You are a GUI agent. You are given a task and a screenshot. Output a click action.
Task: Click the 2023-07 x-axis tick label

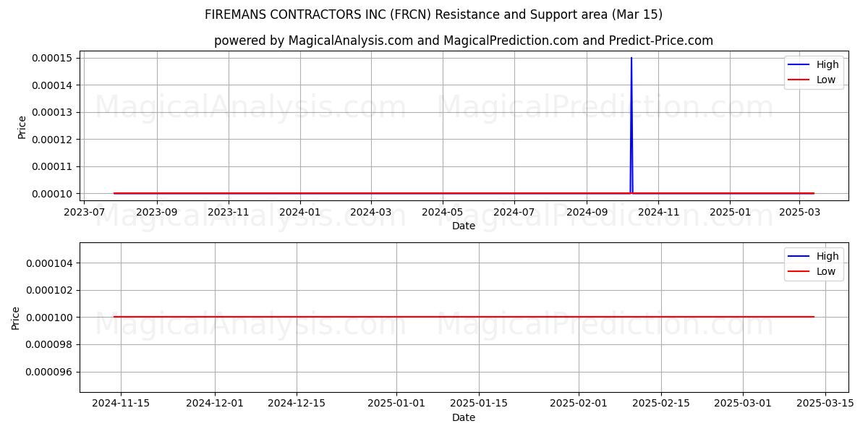[85, 212]
